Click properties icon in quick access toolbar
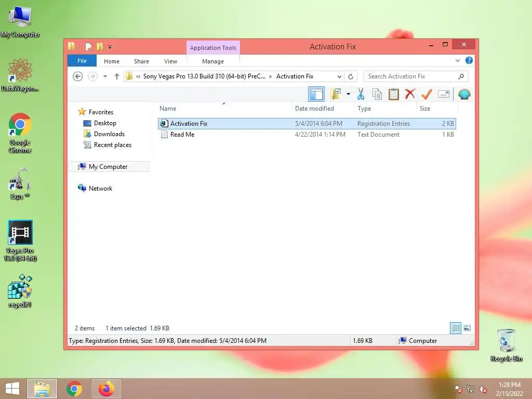Image resolution: width=532 pixels, height=399 pixels. [88, 46]
